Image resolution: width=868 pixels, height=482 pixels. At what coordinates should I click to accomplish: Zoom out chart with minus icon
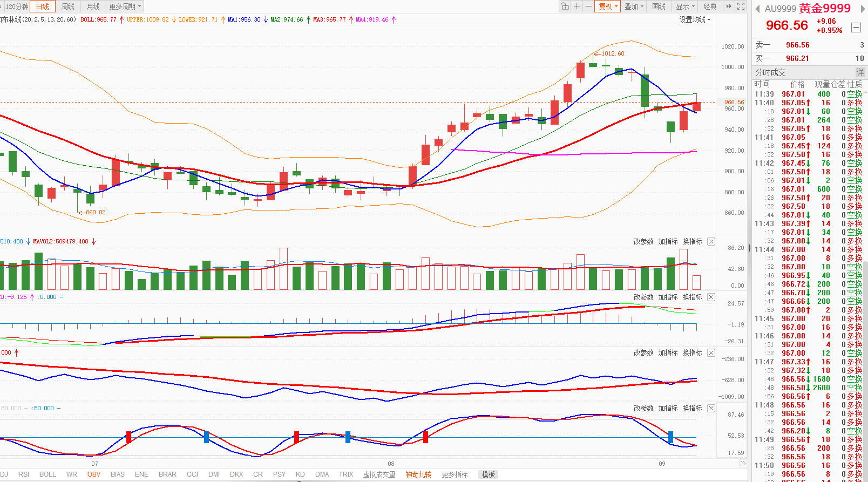pos(588,6)
